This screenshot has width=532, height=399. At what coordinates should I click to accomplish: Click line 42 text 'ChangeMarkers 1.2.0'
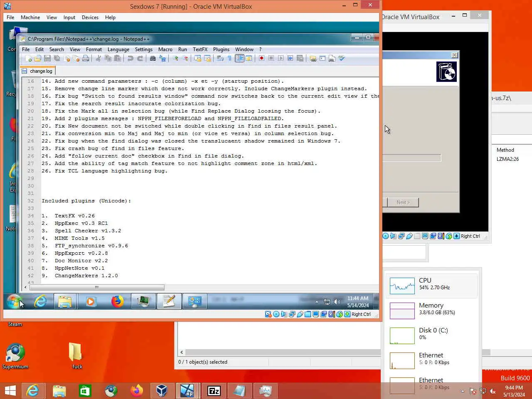pyautogui.click(x=86, y=276)
